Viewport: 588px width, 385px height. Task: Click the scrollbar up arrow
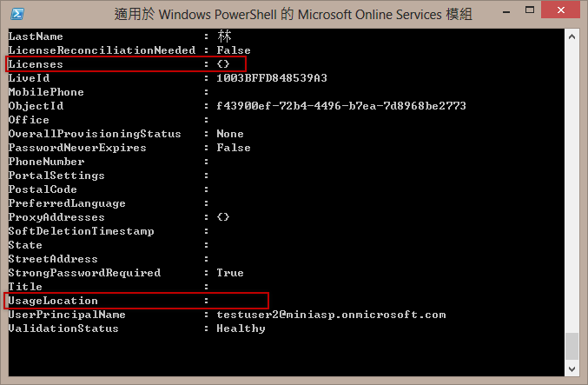pos(571,37)
